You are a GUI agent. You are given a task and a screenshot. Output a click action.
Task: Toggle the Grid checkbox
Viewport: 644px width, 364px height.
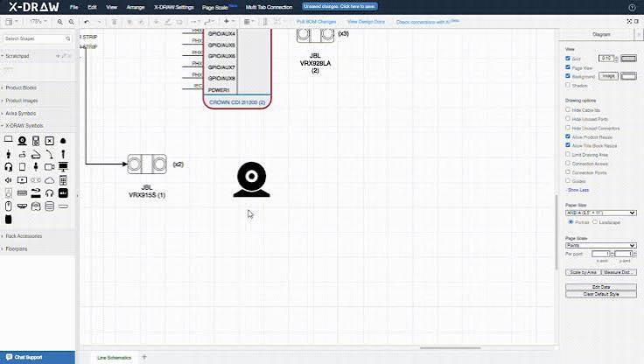click(x=568, y=59)
